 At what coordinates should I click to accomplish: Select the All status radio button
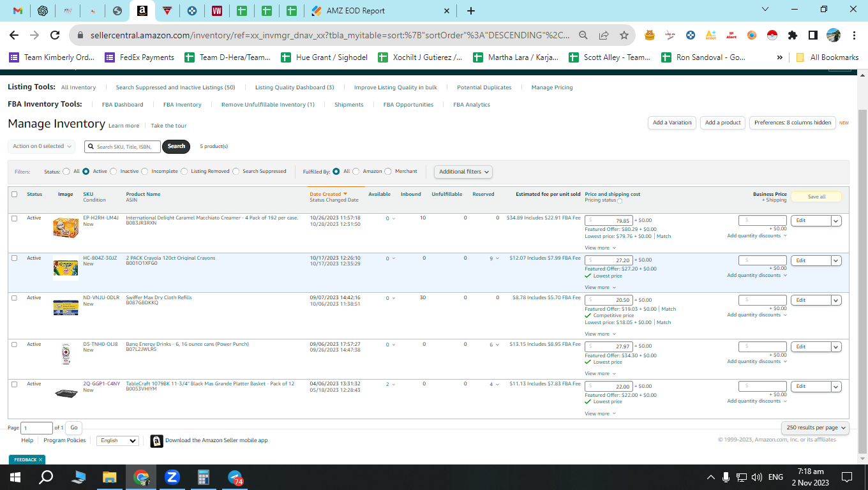click(66, 172)
